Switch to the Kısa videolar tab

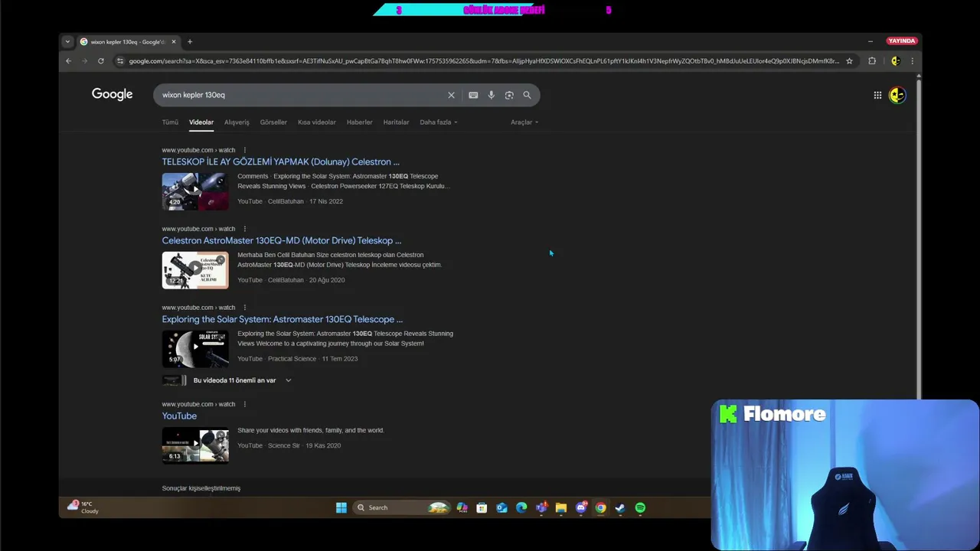tap(317, 122)
